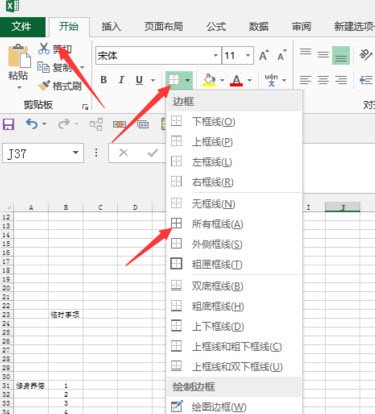Click the Redo arrow icon
The height and width of the screenshot is (414, 375).
tap(64, 124)
